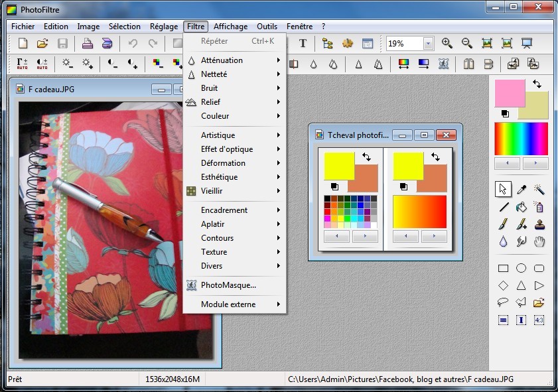
Task: Click the Zoom in magnifier
Action: (447, 43)
